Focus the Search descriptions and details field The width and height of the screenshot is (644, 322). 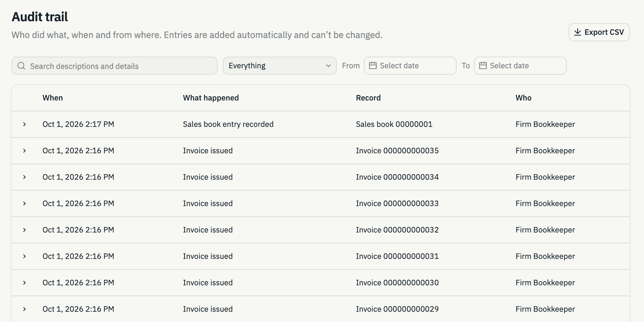coord(115,66)
